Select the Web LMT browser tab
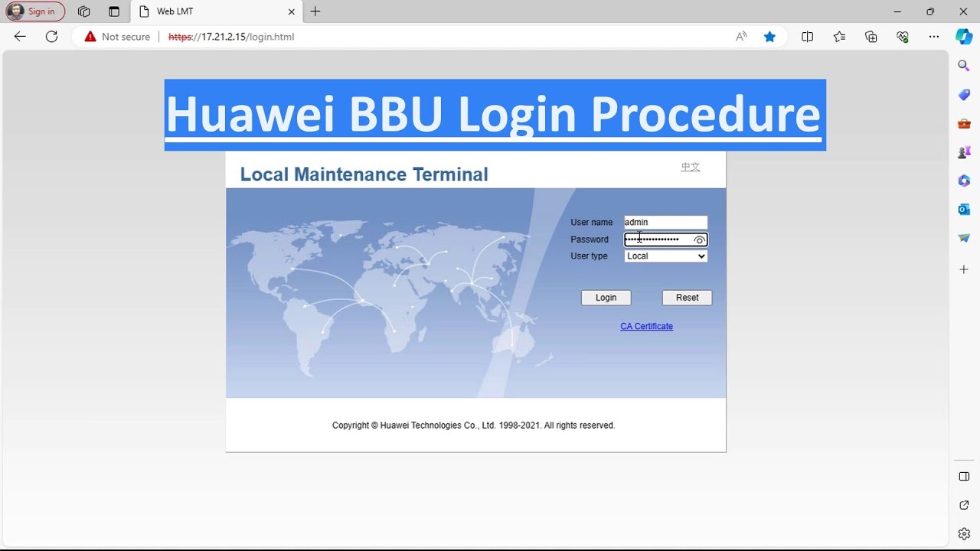Image resolution: width=980 pixels, height=551 pixels. (216, 11)
